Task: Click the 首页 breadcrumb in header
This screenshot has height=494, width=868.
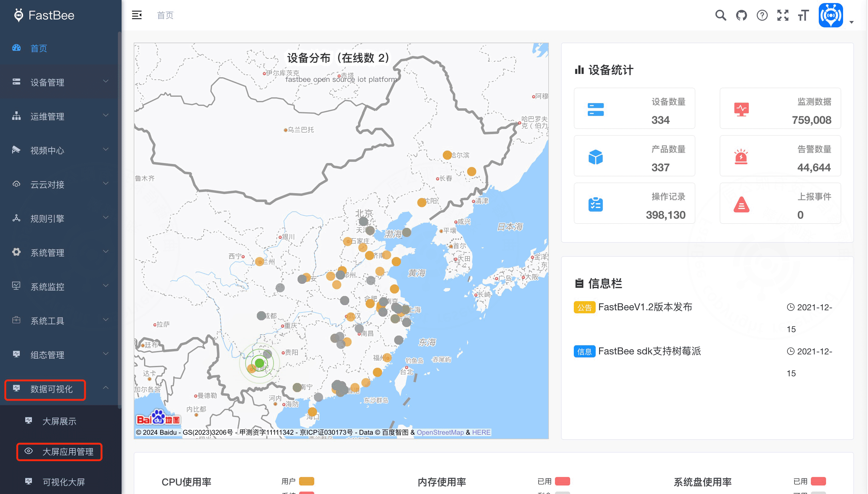Action: pos(165,15)
